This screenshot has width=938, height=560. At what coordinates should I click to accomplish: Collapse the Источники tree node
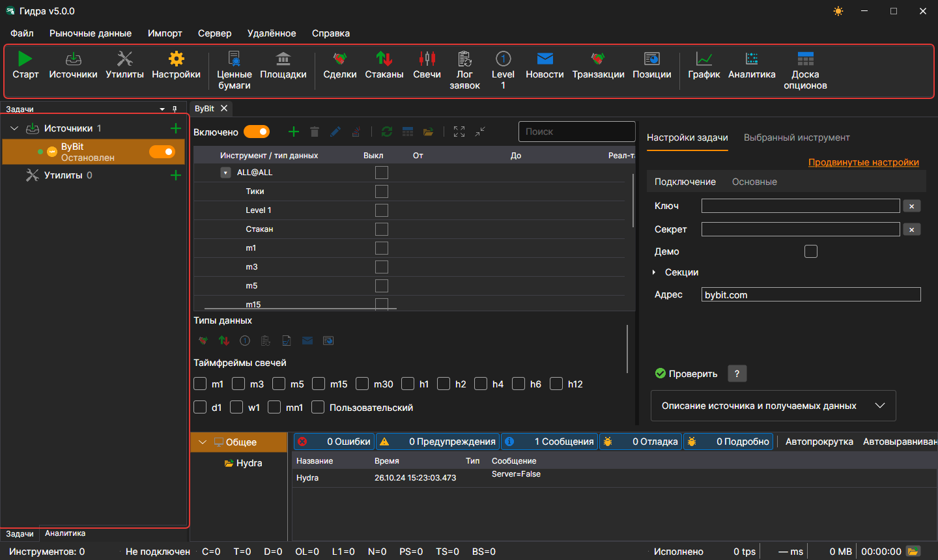[x=14, y=128]
